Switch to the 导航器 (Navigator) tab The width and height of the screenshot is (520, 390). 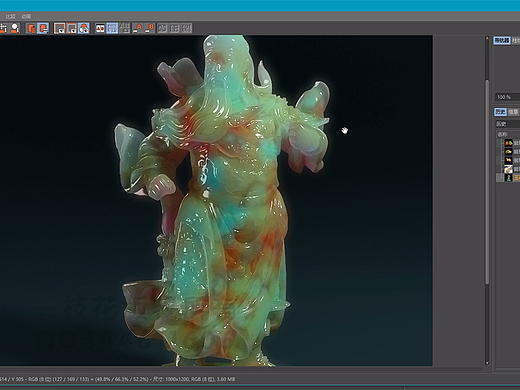[x=502, y=41]
